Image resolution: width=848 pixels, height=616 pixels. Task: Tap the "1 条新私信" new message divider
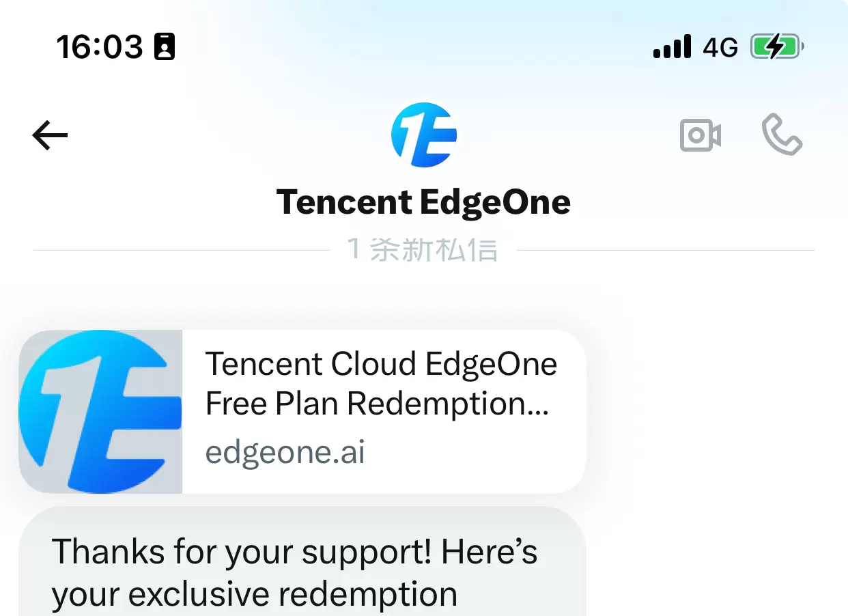(423, 250)
